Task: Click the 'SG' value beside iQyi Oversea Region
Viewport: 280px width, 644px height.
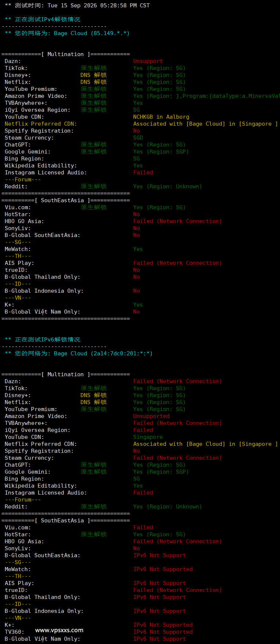Action: (x=137, y=110)
